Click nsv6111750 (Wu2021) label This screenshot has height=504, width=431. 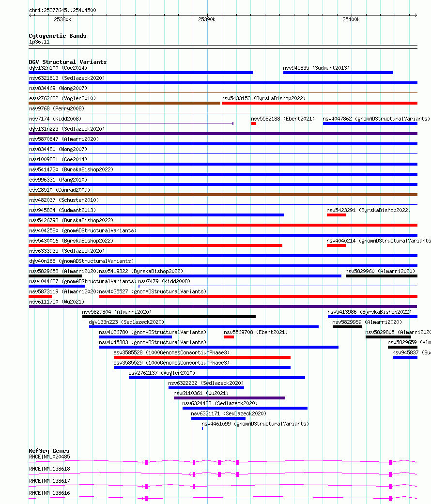(57, 302)
